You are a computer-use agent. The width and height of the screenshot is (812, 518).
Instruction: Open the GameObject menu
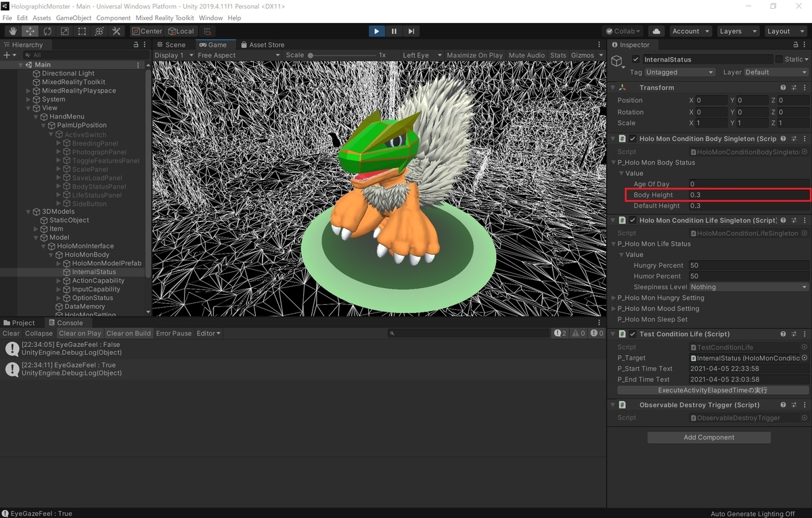click(73, 18)
